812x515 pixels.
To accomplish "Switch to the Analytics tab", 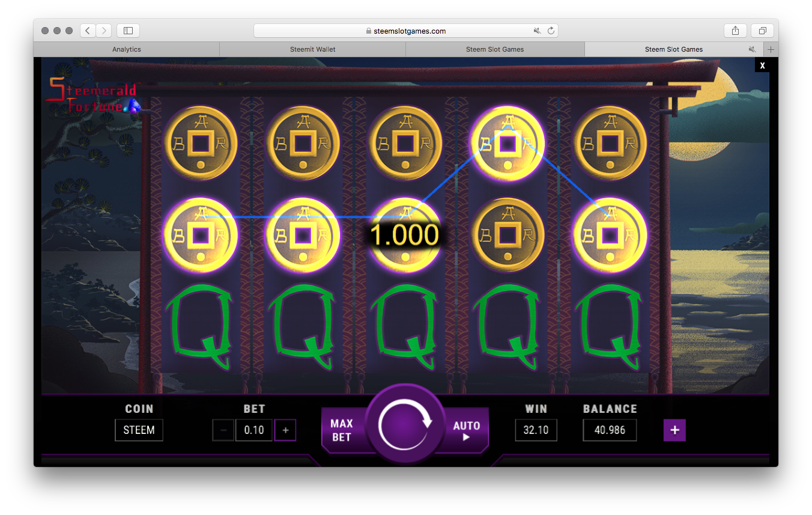I will click(x=127, y=49).
